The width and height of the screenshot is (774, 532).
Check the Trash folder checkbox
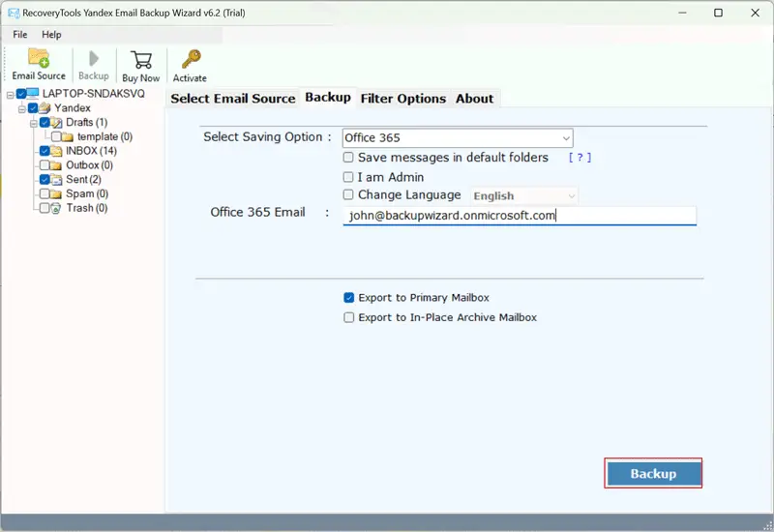[x=45, y=208]
